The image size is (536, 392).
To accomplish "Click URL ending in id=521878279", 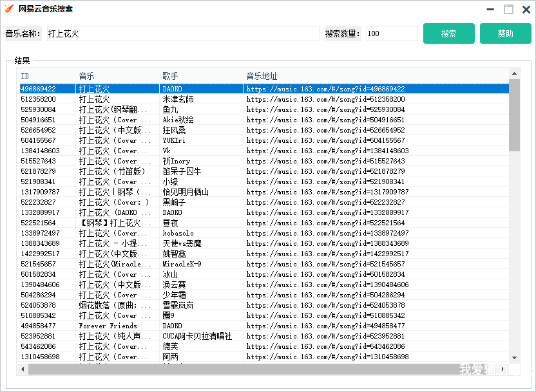I will coord(325,171).
